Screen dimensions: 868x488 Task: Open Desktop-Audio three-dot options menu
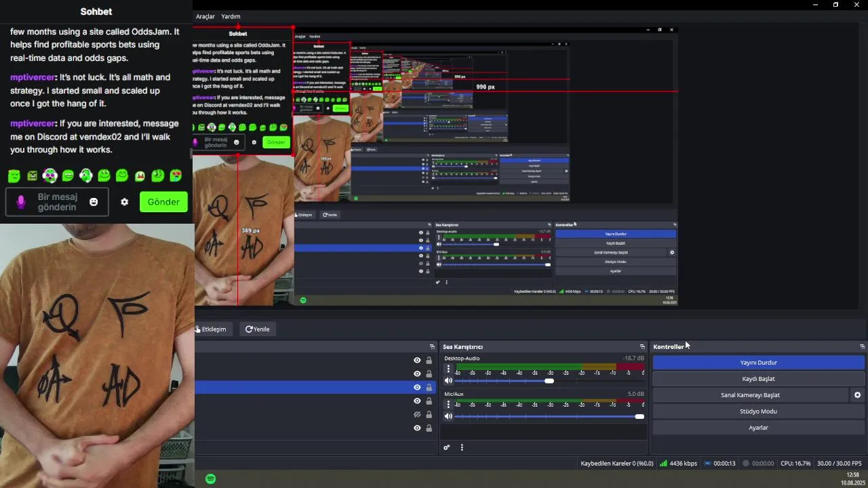[x=448, y=369]
